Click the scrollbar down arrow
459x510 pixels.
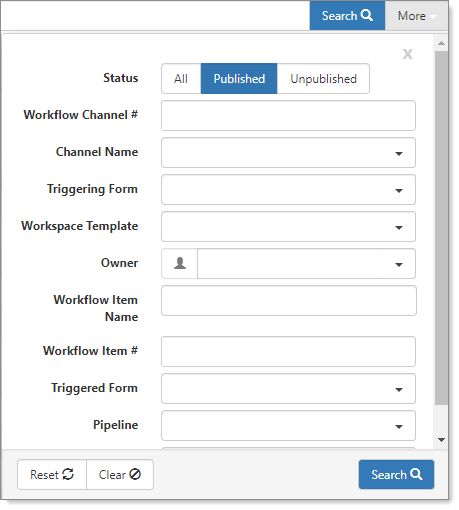click(441, 440)
